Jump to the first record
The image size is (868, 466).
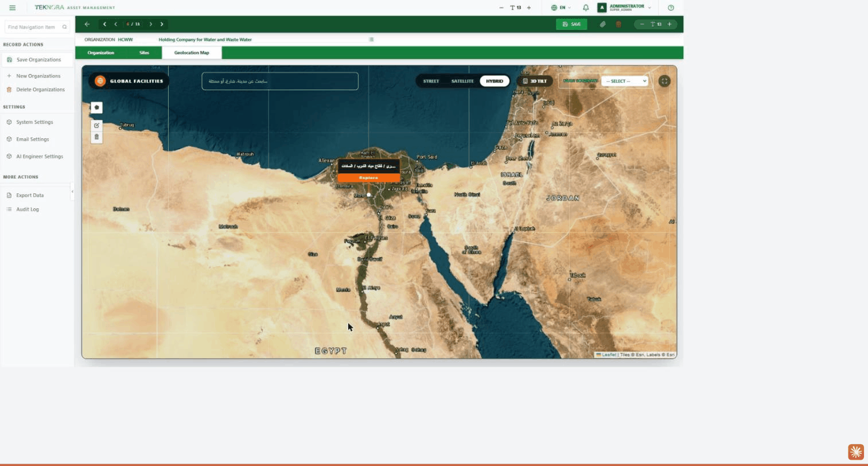pos(104,24)
